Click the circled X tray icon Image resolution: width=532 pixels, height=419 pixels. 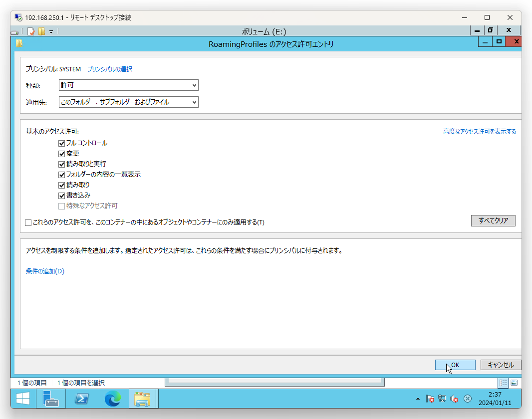[468, 399]
